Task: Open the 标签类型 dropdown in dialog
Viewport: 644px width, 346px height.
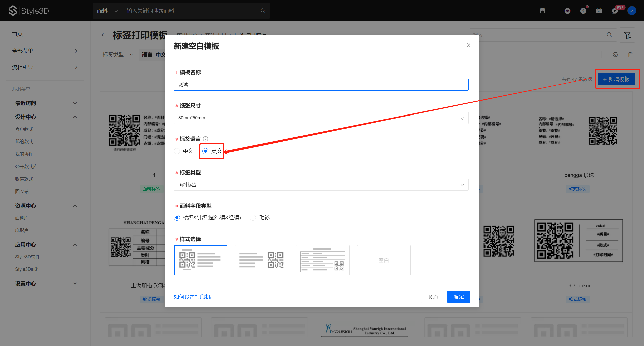Action: (321, 185)
